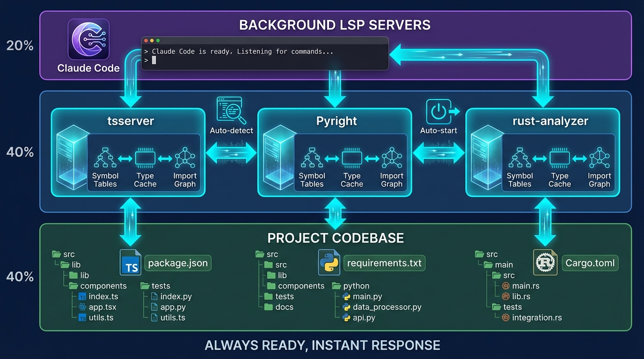Expand the components folder above tests and docs
Image resolution: width=644 pixels, height=359 pixels.
point(295,286)
